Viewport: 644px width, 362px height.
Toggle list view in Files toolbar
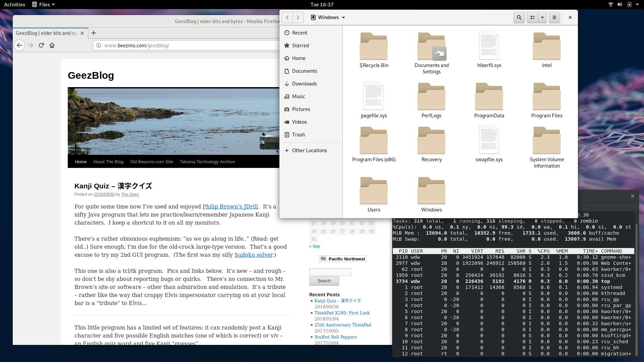tap(532, 17)
